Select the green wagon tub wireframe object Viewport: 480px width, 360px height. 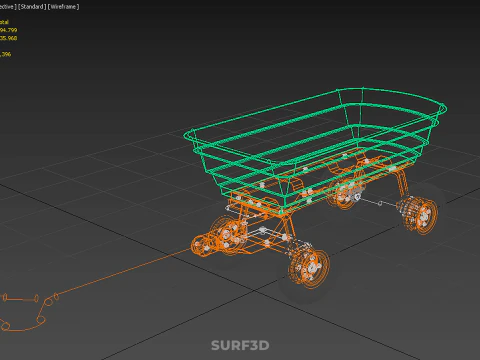click(x=315, y=150)
